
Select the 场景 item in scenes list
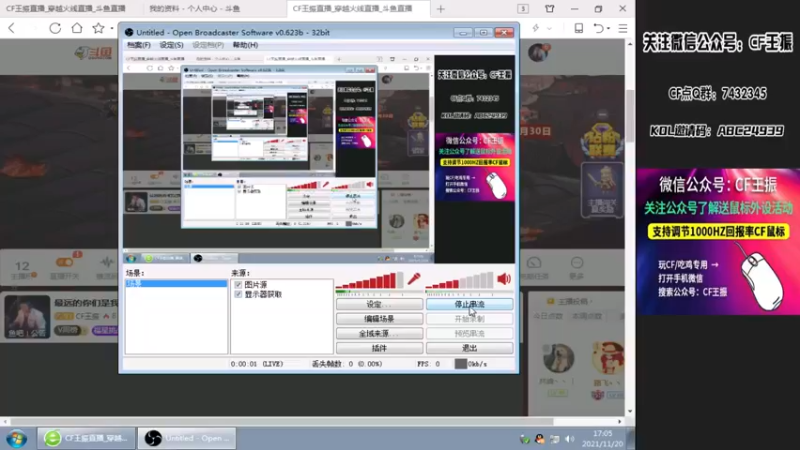point(176,283)
